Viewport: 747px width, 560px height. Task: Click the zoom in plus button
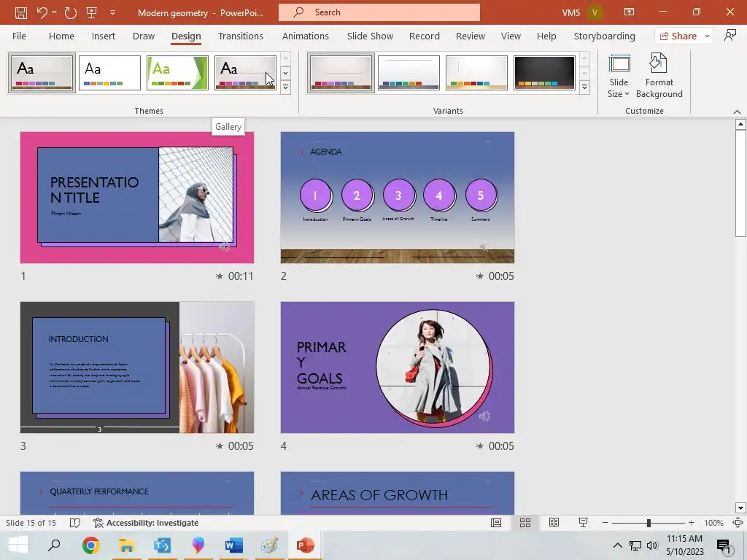[x=692, y=523]
